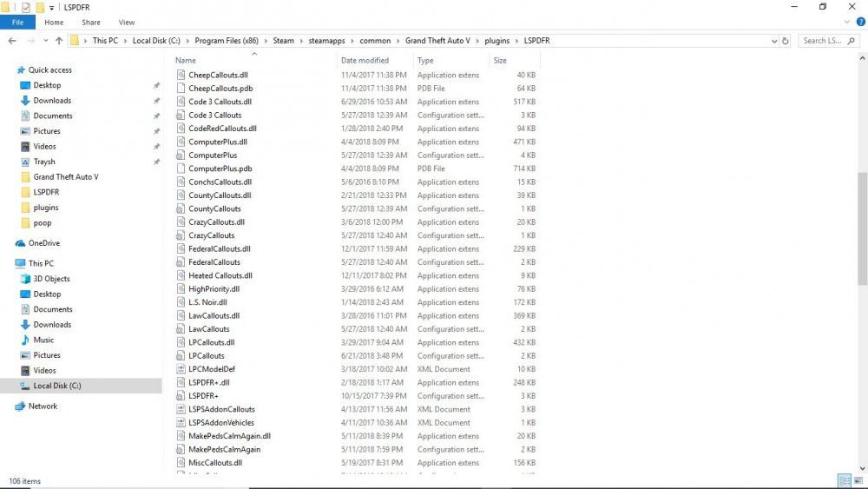868x489 pixels.
Task: Switch to details view layout icon
Action: point(845,480)
